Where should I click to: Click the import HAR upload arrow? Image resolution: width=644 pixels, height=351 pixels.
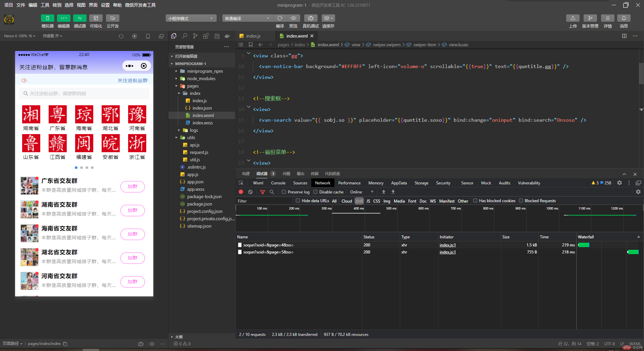click(x=384, y=192)
